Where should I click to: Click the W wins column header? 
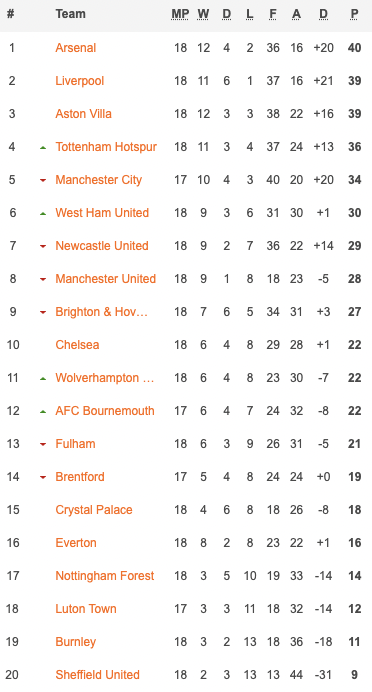click(203, 15)
